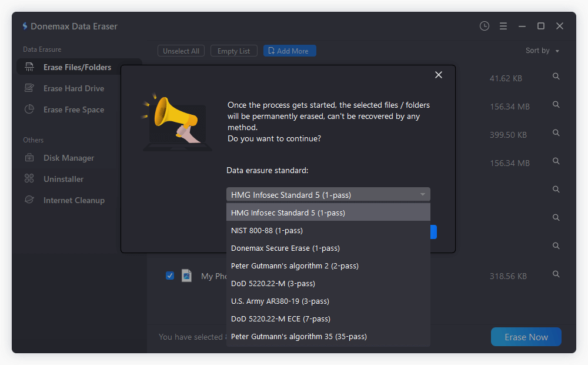This screenshot has width=588, height=365.
Task: Collapse the data erasure standard dropdown
Action: pyautogui.click(x=422, y=195)
